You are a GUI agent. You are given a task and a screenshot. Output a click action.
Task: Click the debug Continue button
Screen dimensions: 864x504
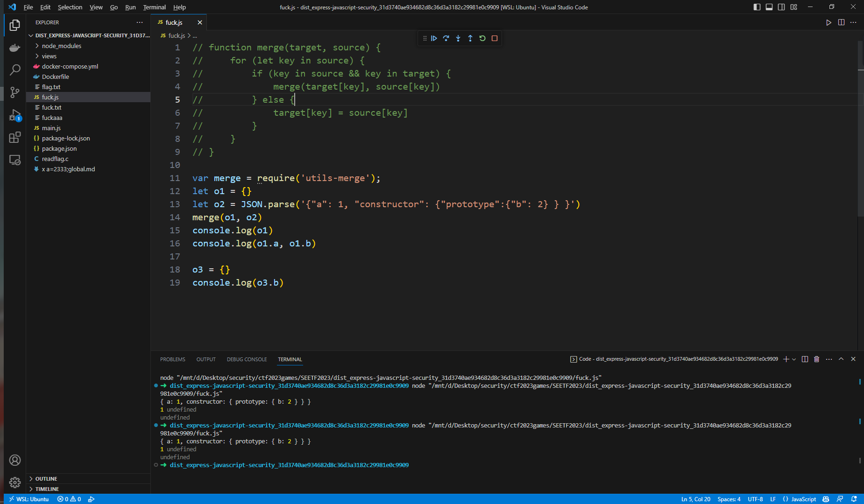tap(434, 38)
